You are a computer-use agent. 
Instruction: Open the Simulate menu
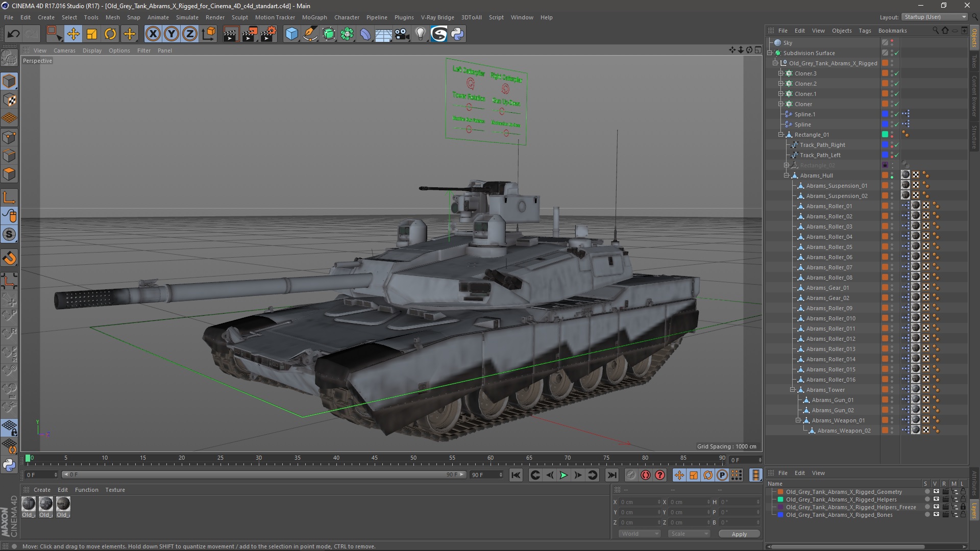(x=187, y=17)
